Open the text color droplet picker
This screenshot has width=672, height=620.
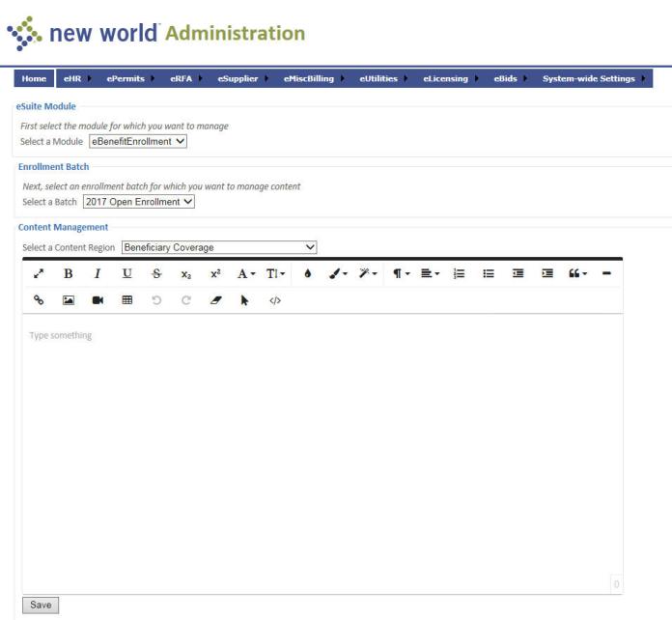coord(307,274)
